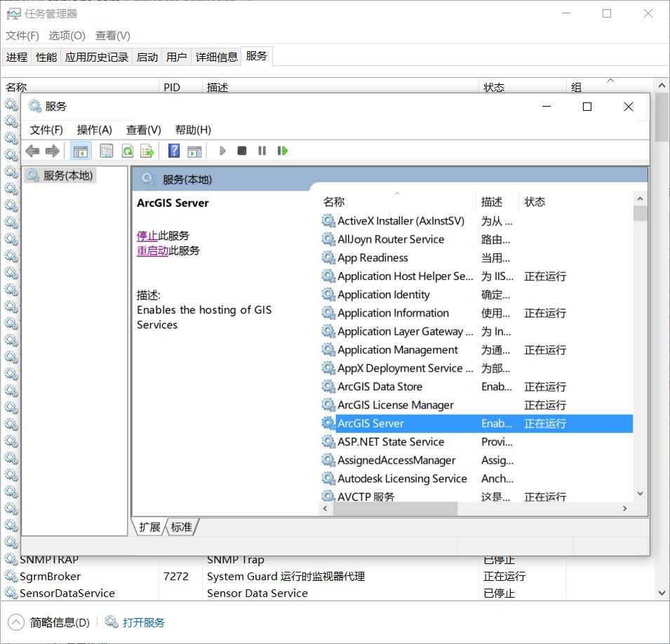
Task: Switch to 进程 tab in Task Manager
Action: (17, 58)
